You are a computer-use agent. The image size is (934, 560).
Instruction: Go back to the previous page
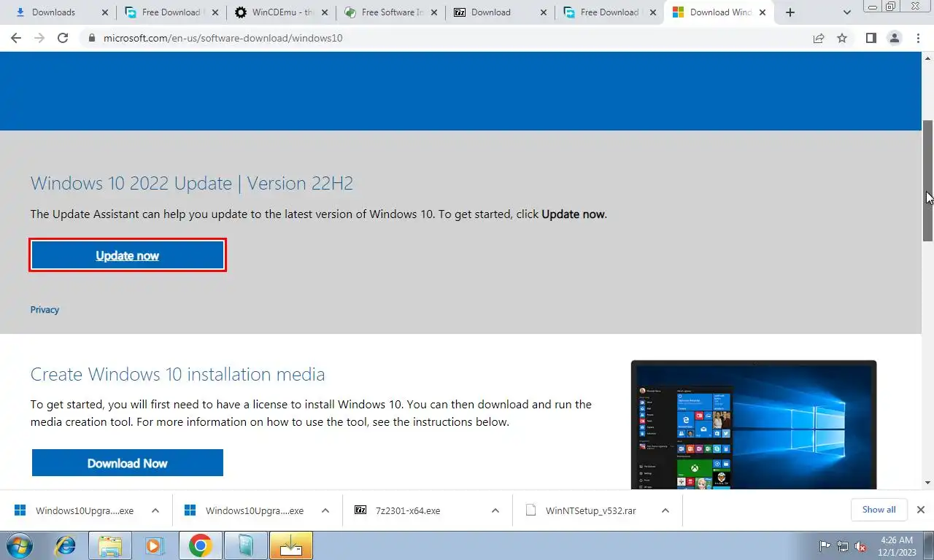pos(16,38)
